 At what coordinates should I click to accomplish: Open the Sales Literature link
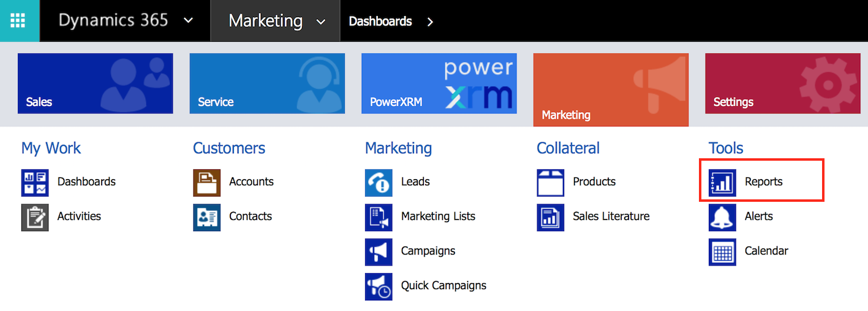[611, 216]
